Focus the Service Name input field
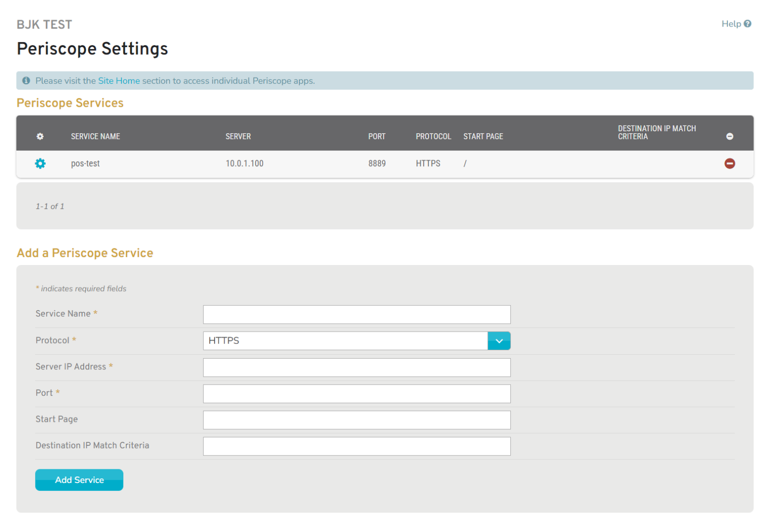This screenshot has width=770, height=532. pos(356,315)
